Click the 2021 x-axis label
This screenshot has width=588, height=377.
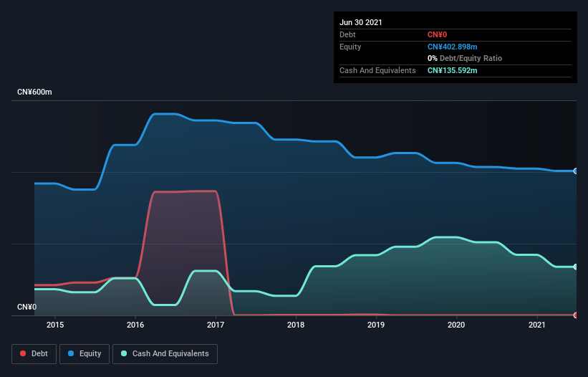pos(536,325)
